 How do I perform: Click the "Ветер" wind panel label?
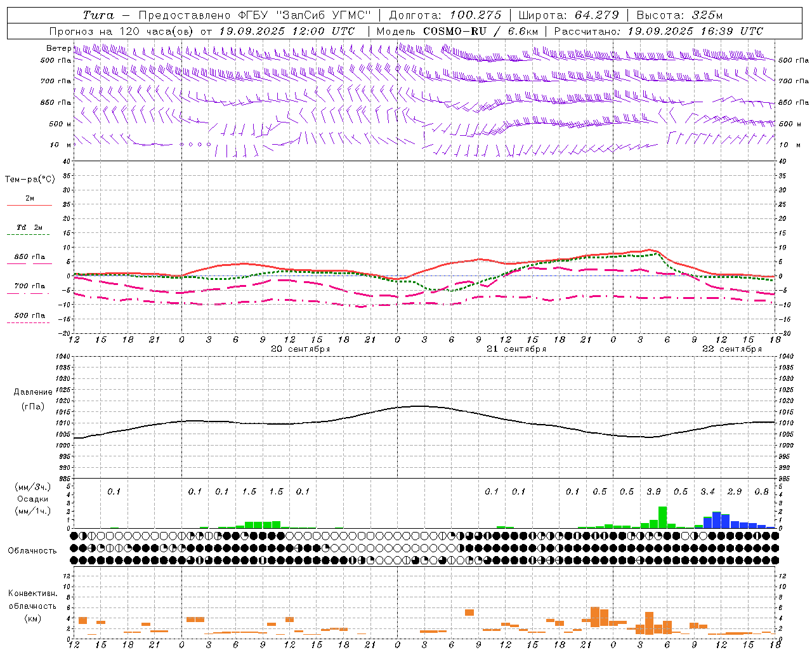tap(59, 48)
